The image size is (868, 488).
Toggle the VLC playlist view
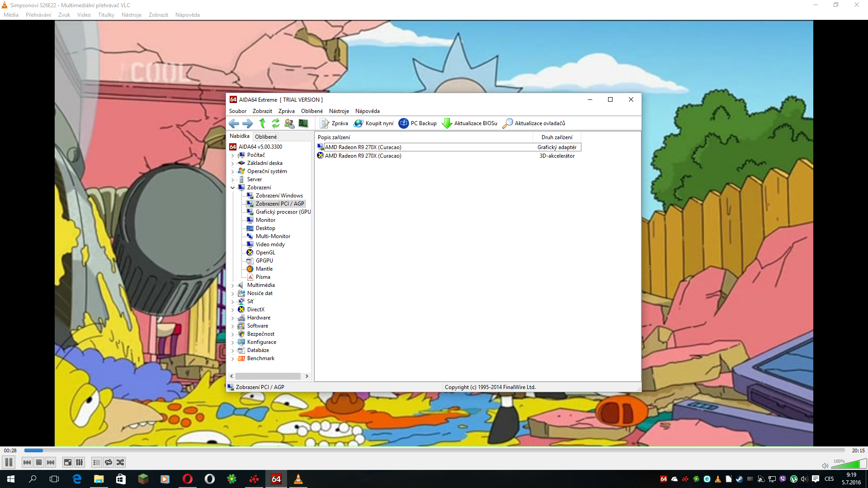coord(96,462)
